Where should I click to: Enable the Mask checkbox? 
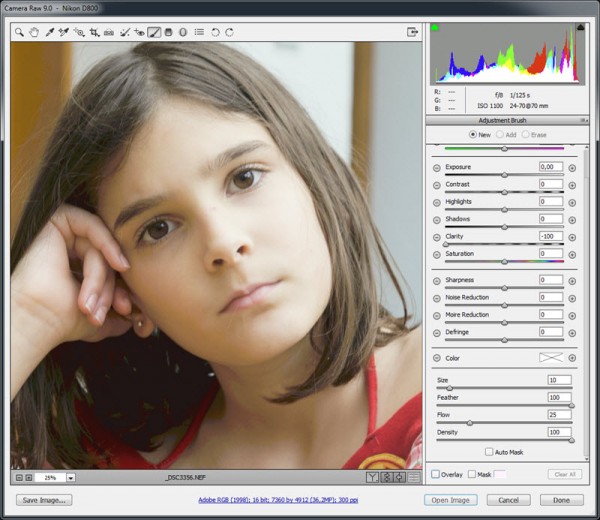tap(472, 474)
